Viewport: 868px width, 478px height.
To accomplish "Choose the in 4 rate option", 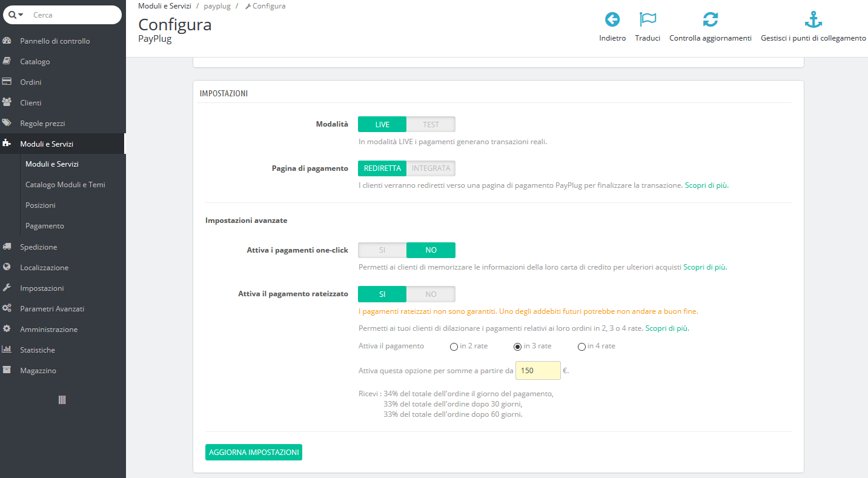I will click(581, 346).
